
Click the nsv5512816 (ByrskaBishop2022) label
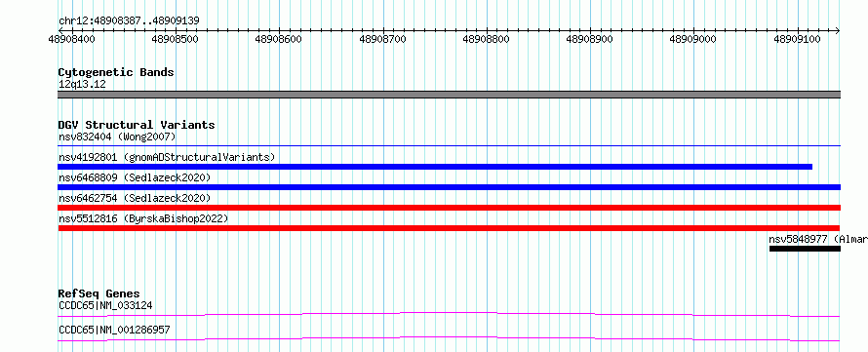(143, 218)
